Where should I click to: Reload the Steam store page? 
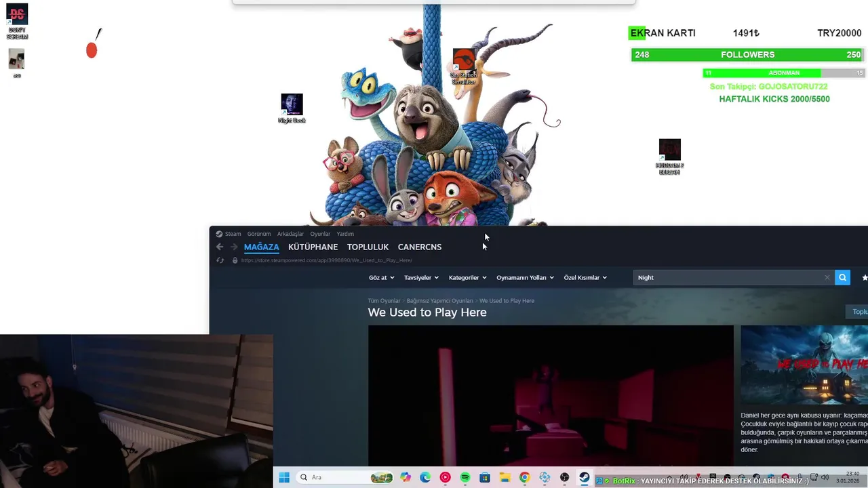(220, 260)
